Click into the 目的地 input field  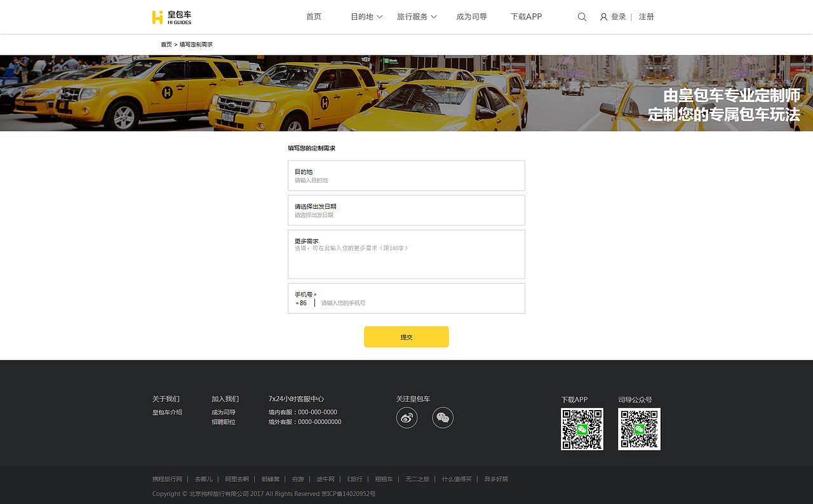pyautogui.click(x=406, y=176)
